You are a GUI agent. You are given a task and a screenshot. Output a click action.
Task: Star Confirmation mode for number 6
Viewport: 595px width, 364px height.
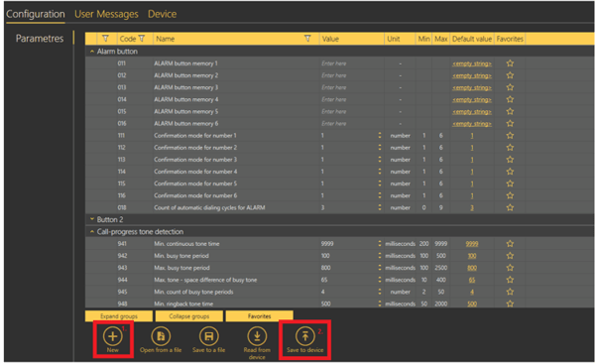click(510, 195)
